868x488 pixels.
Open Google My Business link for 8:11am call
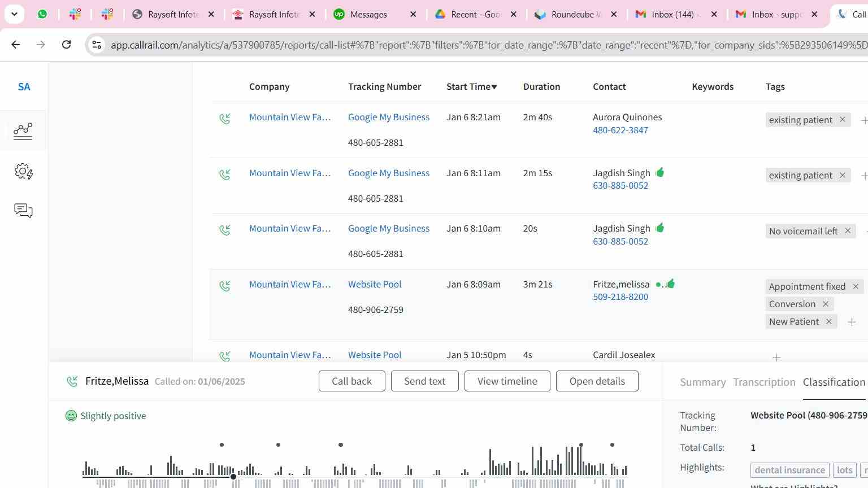point(389,173)
